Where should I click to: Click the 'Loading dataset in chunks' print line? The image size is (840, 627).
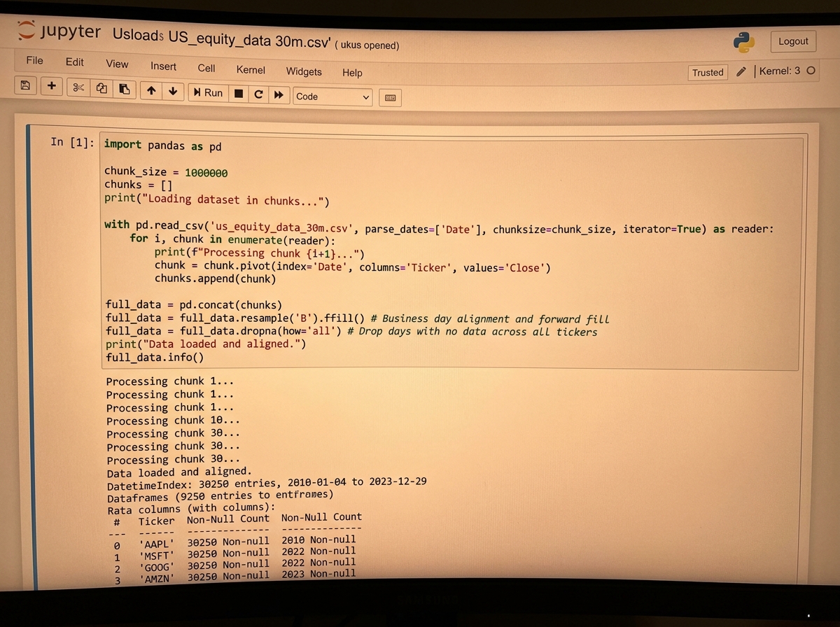coord(216,200)
